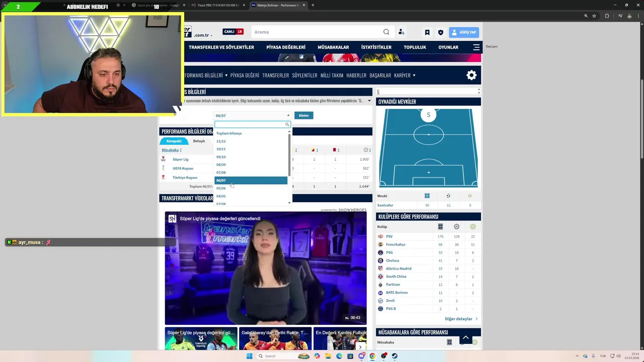Click the Giriş Yap login button
Viewport: 644px width, 362px height.
464,32
